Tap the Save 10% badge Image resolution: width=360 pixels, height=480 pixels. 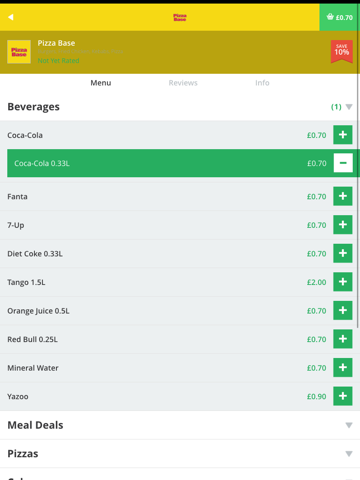[x=342, y=52]
